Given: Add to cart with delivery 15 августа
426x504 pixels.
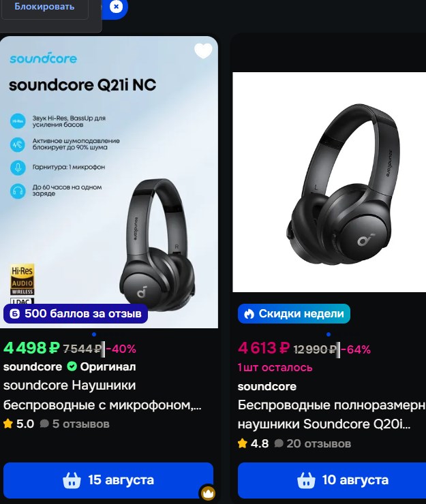Looking at the screenshot, I should coord(108,480).
